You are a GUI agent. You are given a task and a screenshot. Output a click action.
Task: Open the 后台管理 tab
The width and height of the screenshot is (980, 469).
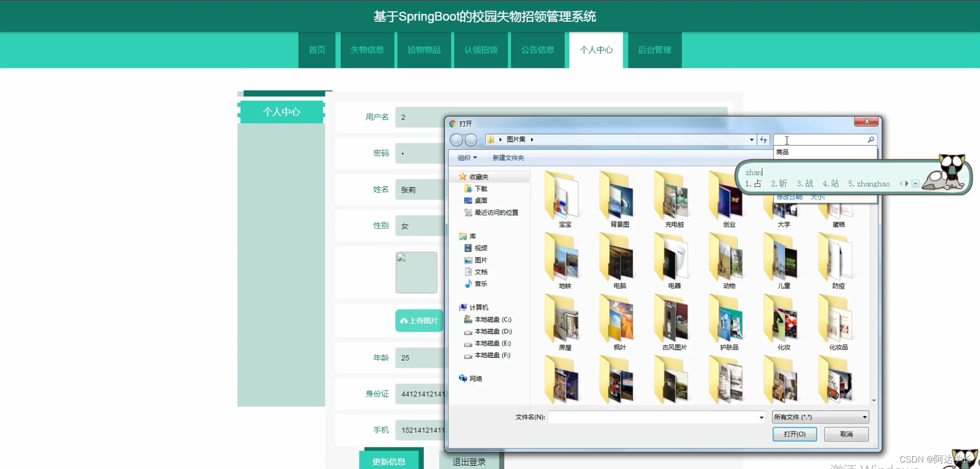655,50
